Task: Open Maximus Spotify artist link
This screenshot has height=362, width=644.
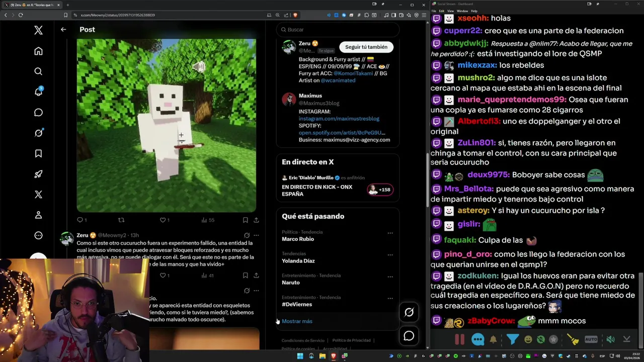Action: (342, 133)
